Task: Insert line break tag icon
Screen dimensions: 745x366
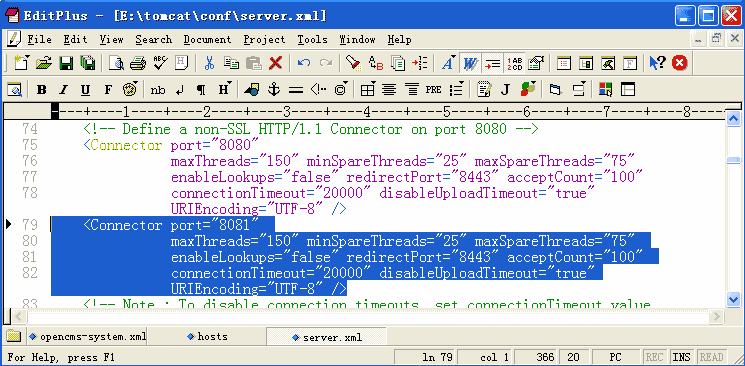Action: pos(179,89)
